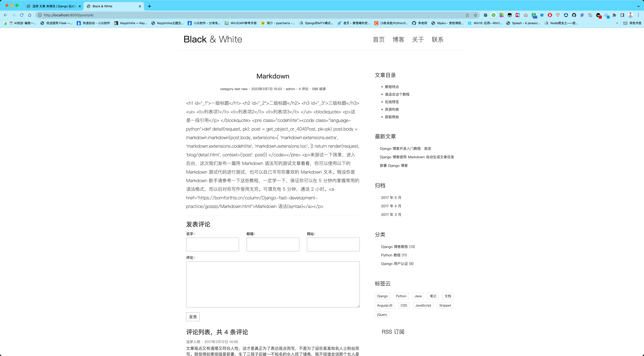The image size is (644, 356).
Task: Toggle the browser side panel
Action: click(x=622, y=15)
